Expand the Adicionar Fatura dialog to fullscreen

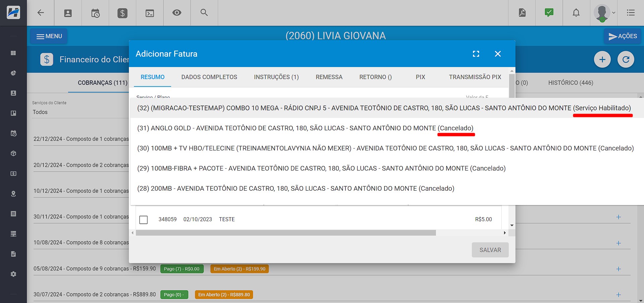tap(476, 54)
